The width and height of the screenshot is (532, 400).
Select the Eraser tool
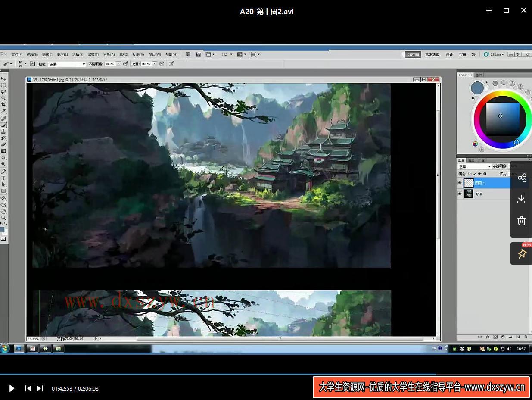(x=3, y=144)
